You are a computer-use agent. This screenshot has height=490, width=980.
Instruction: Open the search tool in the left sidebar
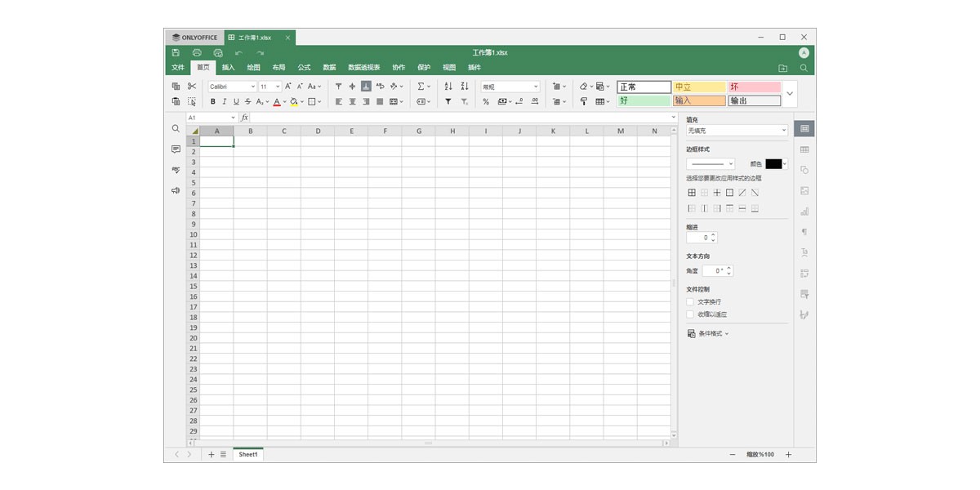coord(175,128)
